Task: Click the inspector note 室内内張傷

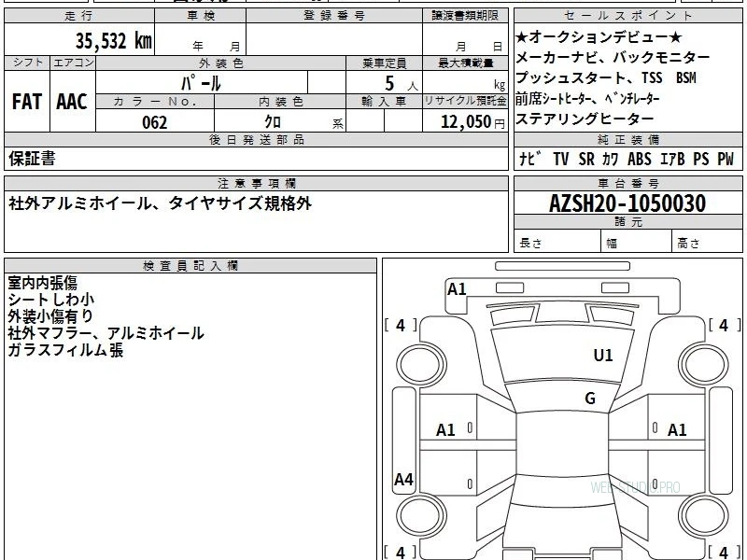Action: pos(42,283)
